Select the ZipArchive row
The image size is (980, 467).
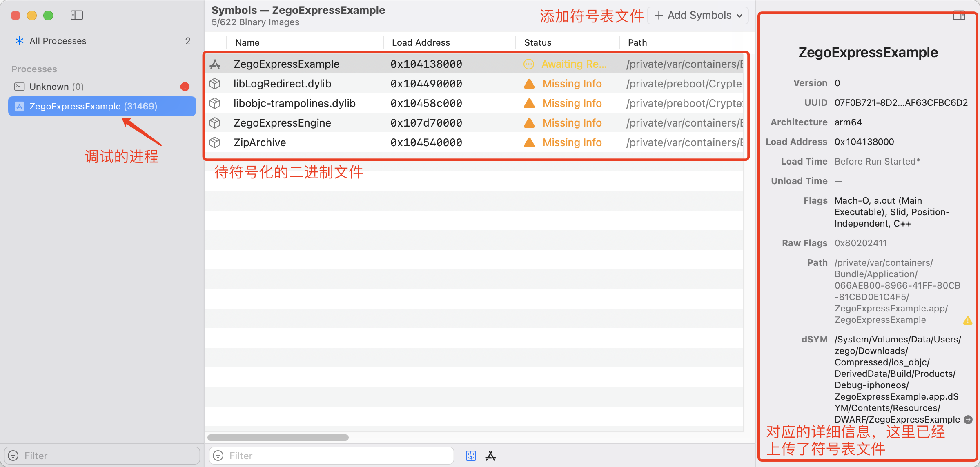pos(474,142)
